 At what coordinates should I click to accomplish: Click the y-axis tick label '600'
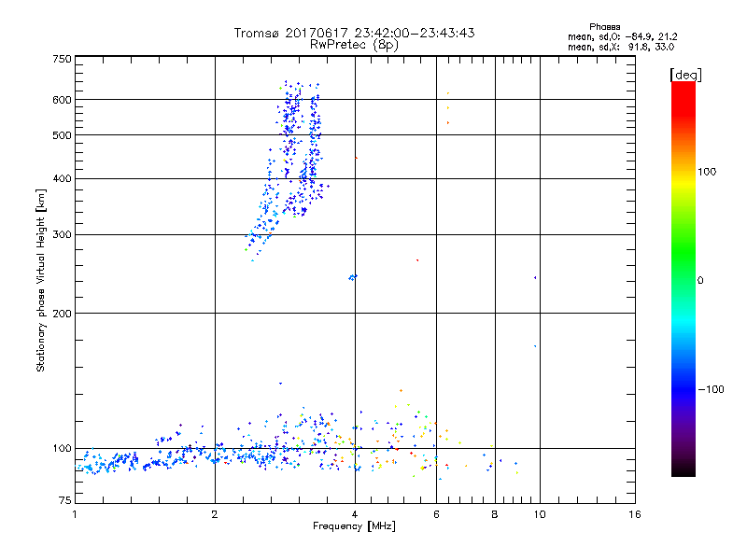pos(62,100)
